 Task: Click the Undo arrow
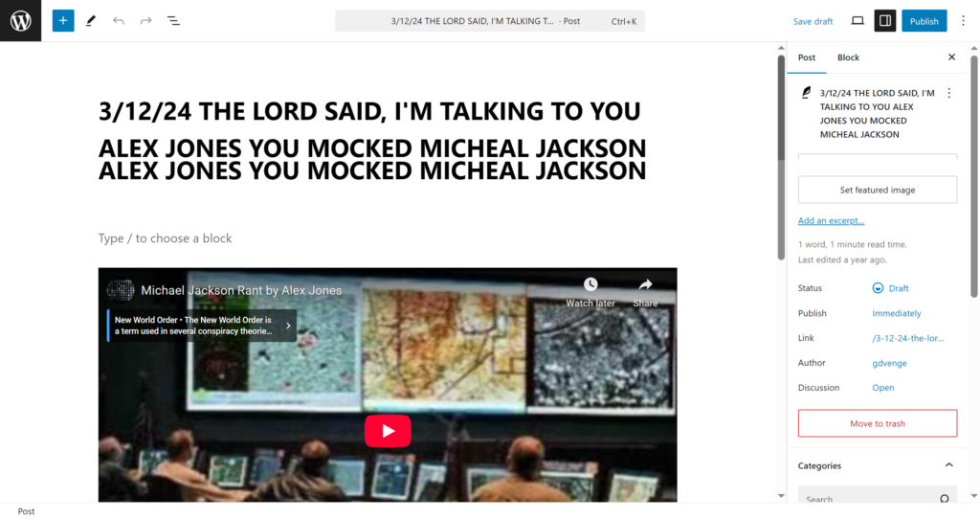(x=119, y=20)
